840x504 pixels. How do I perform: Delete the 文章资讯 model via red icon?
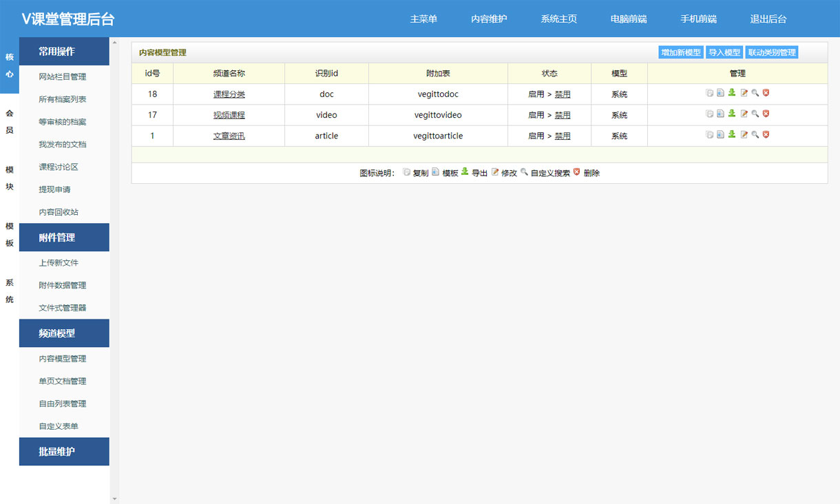[x=766, y=135]
